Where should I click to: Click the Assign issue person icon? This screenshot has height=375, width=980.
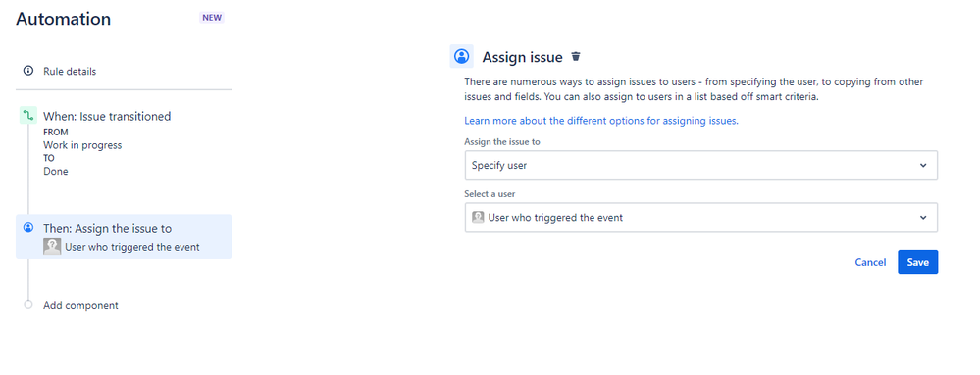462,56
